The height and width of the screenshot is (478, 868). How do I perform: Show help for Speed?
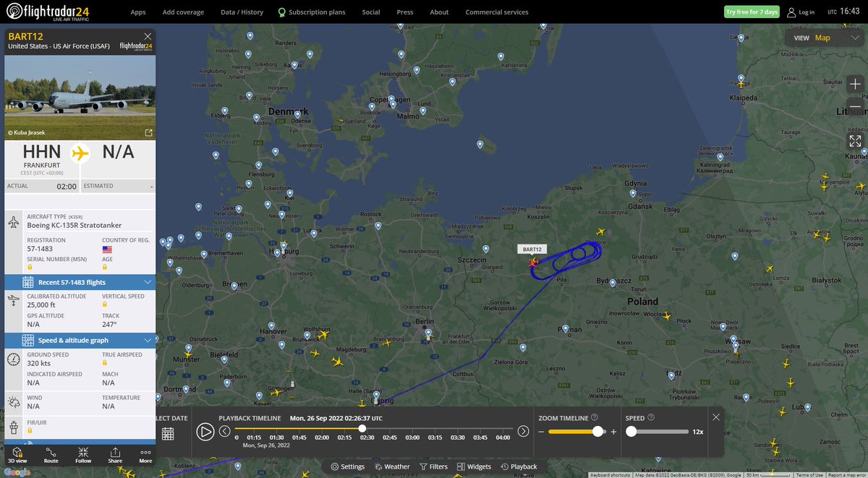click(x=651, y=417)
